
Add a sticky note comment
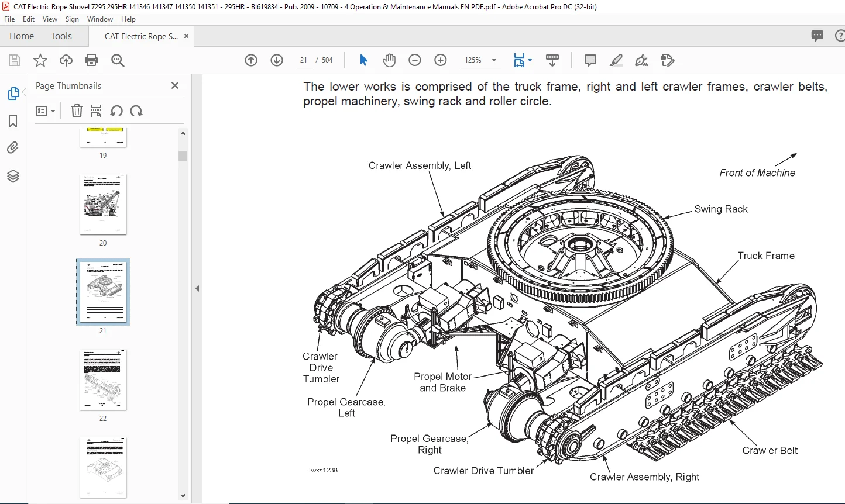click(x=590, y=60)
